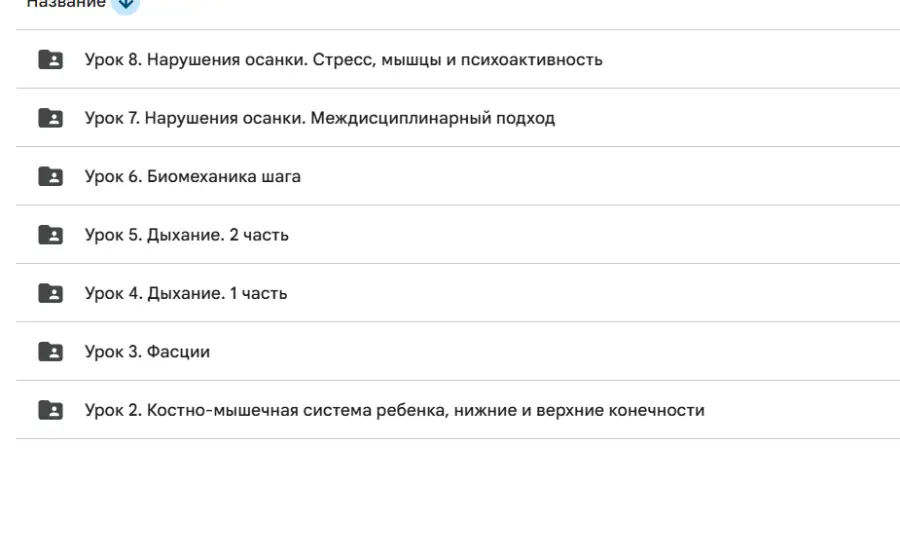Viewport: 900px width, 557px height.
Task: Select the "Урок 4. Дыхание. 1 часть" title
Action: 185,293
